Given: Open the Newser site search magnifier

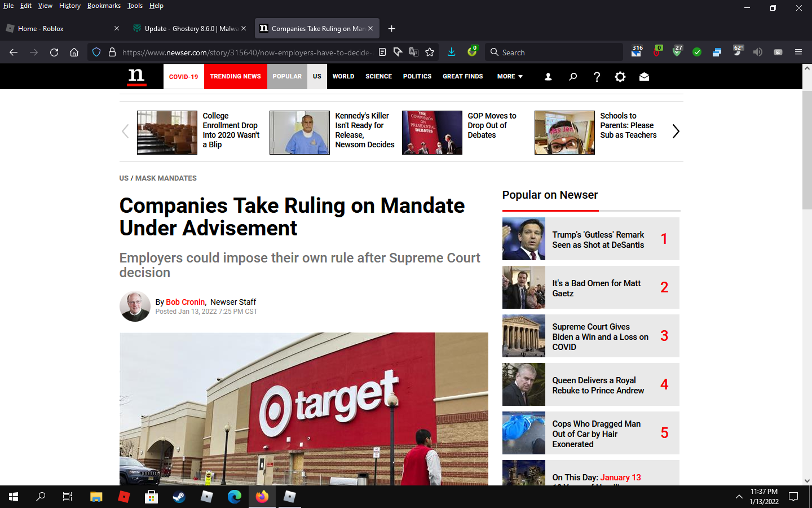Looking at the screenshot, I should 573,77.
